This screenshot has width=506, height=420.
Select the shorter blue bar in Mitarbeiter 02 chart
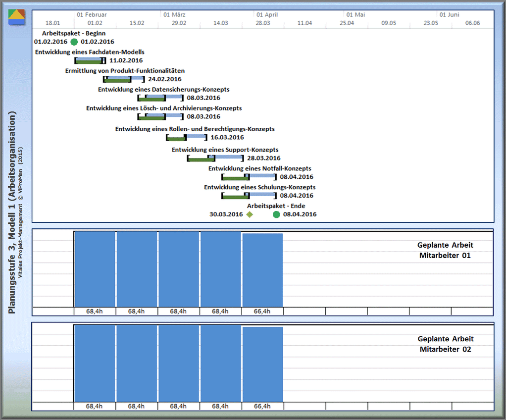pos(262,364)
